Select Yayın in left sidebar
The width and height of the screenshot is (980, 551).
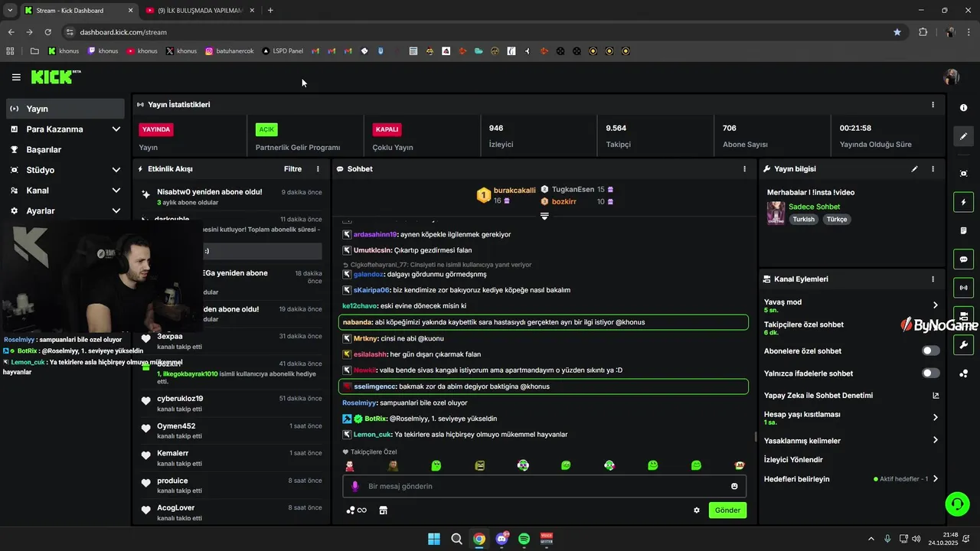65,109
